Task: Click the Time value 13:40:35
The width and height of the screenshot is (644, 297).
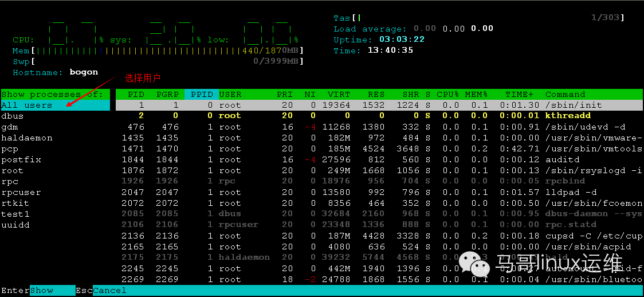Action: point(390,50)
